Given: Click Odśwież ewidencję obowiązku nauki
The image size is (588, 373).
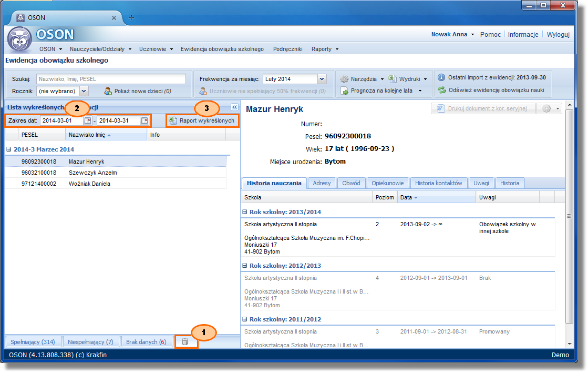Looking at the screenshot, I should pos(491,90).
